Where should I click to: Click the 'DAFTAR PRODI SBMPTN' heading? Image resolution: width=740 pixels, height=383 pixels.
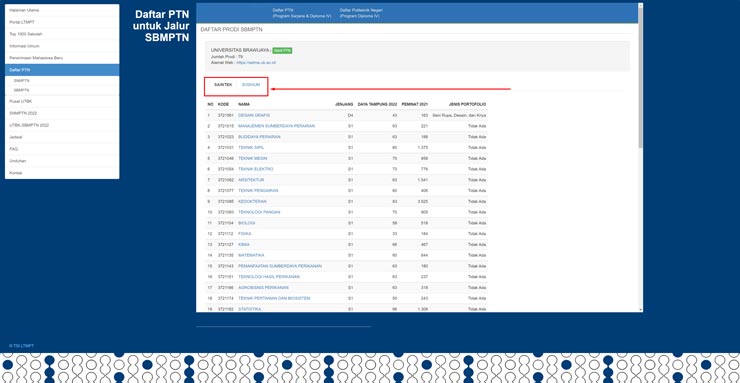click(x=231, y=30)
